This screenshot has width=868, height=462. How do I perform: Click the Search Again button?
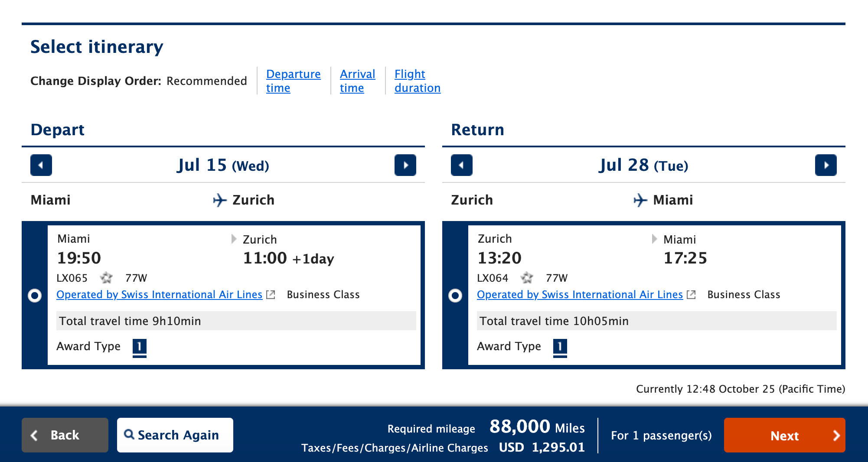click(x=175, y=435)
